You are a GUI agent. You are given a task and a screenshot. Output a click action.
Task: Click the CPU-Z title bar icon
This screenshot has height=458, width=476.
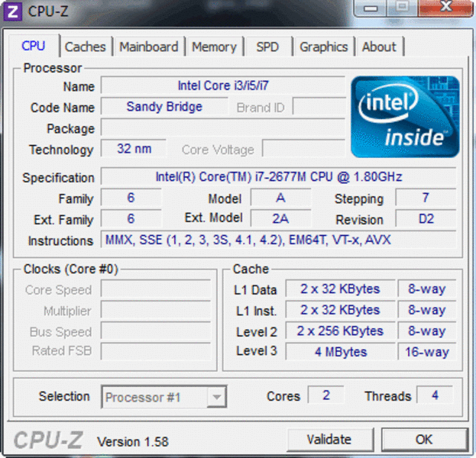tap(13, 11)
